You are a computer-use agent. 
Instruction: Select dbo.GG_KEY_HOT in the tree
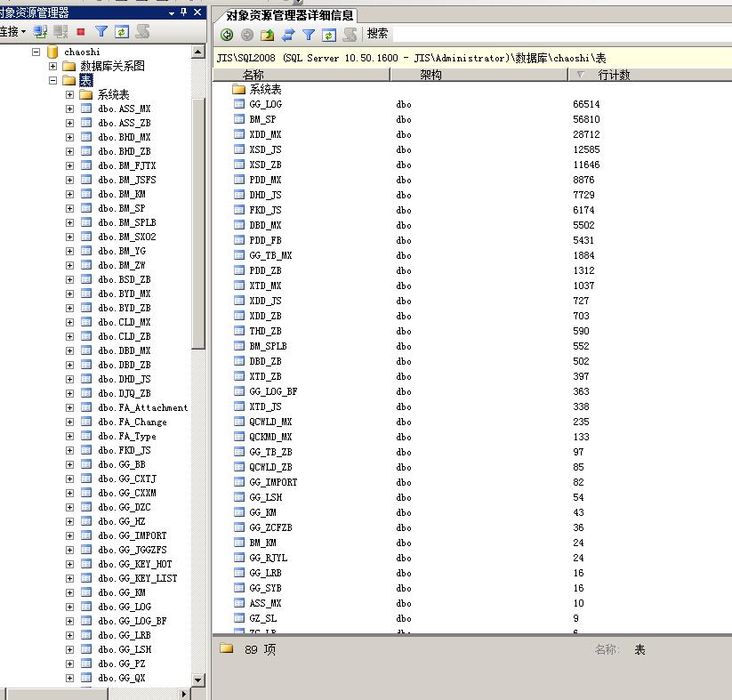click(135, 564)
